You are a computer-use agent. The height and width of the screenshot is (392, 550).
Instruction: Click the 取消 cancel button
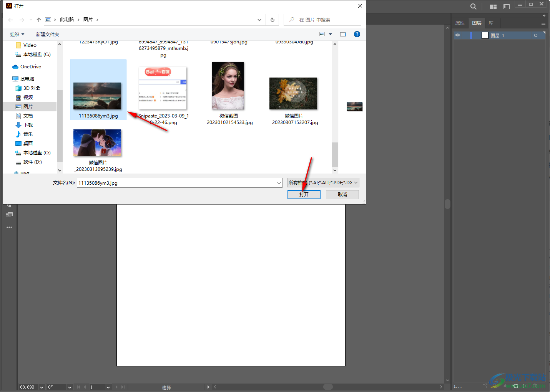point(342,195)
